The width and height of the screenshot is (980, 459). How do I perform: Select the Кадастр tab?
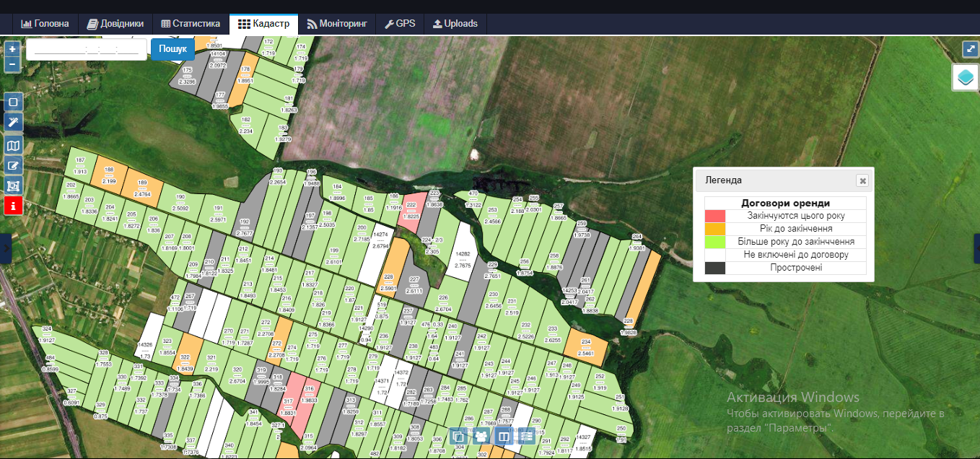click(x=263, y=23)
